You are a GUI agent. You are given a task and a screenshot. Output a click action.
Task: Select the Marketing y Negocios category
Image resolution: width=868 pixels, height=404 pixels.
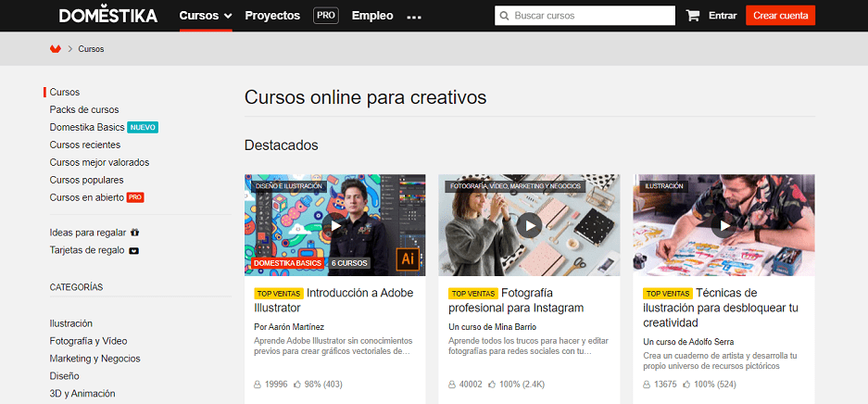pos(94,359)
